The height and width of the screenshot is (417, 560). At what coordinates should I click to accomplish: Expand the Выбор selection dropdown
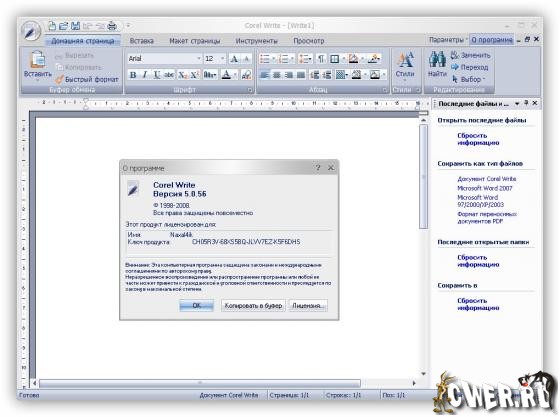pyautogui.click(x=469, y=79)
